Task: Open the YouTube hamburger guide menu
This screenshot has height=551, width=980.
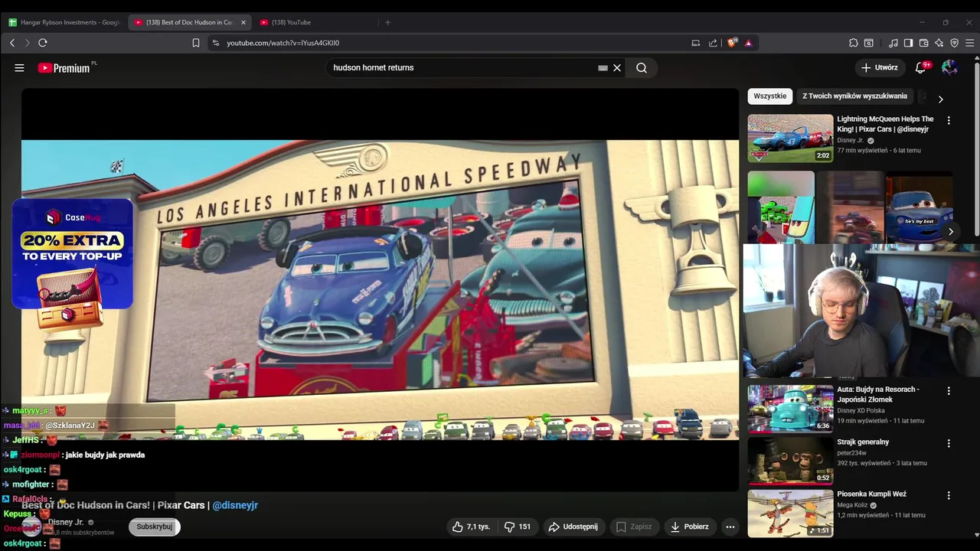Action: 19,67
